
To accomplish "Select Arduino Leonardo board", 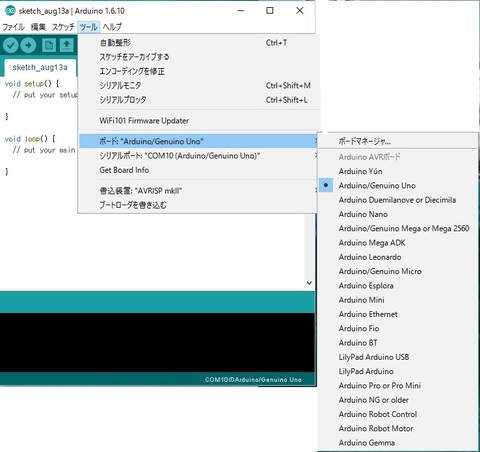I will click(398, 257).
